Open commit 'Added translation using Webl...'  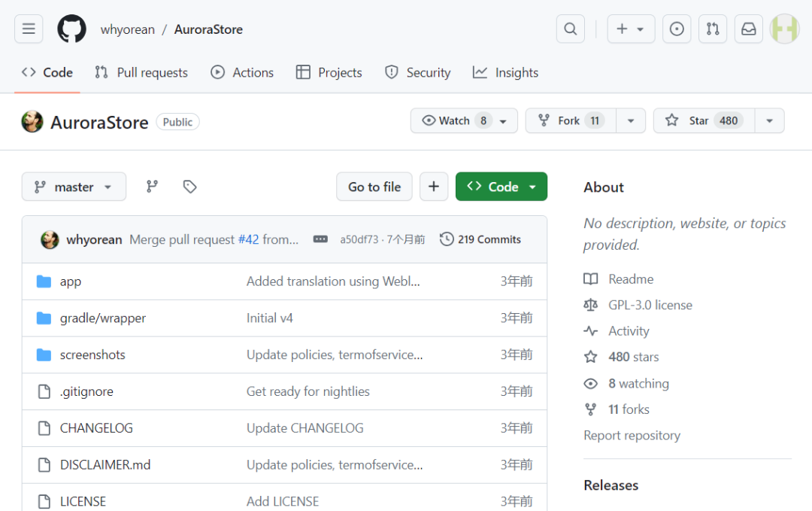[x=333, y=281]
